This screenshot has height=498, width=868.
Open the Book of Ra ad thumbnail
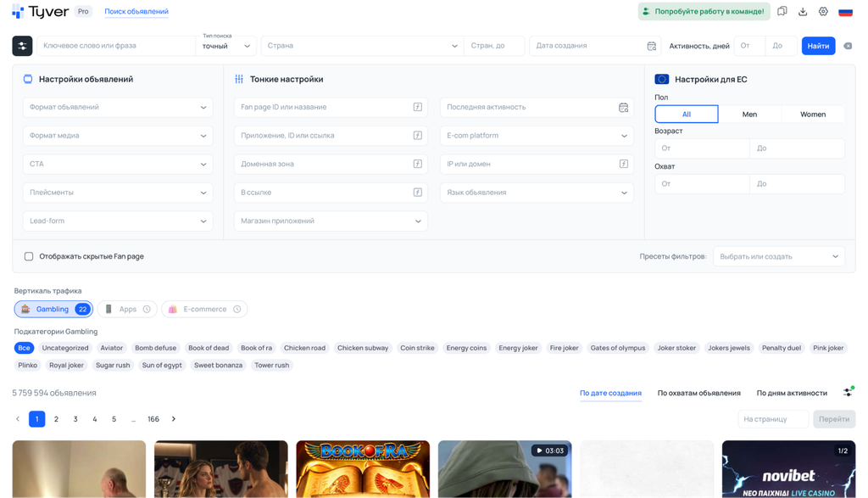point(363,468)
